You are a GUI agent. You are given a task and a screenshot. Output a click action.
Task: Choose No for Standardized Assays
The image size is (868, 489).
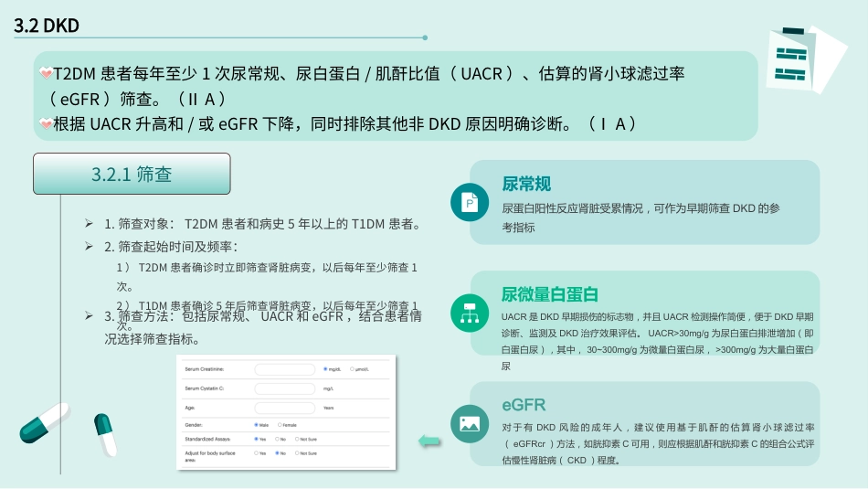tap(278, 439)
